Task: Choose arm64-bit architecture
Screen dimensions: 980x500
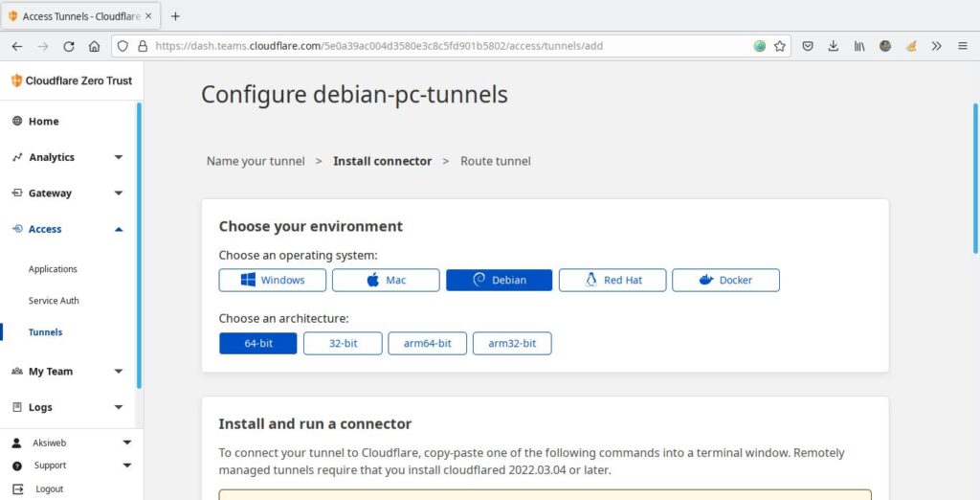Action: click(427, 344)
